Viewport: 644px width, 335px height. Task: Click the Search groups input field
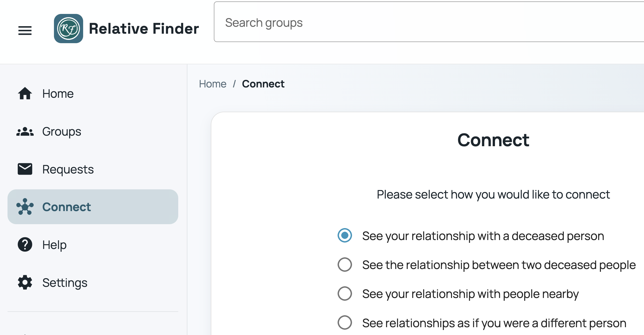pyautogui.click(x=429, y=22)
